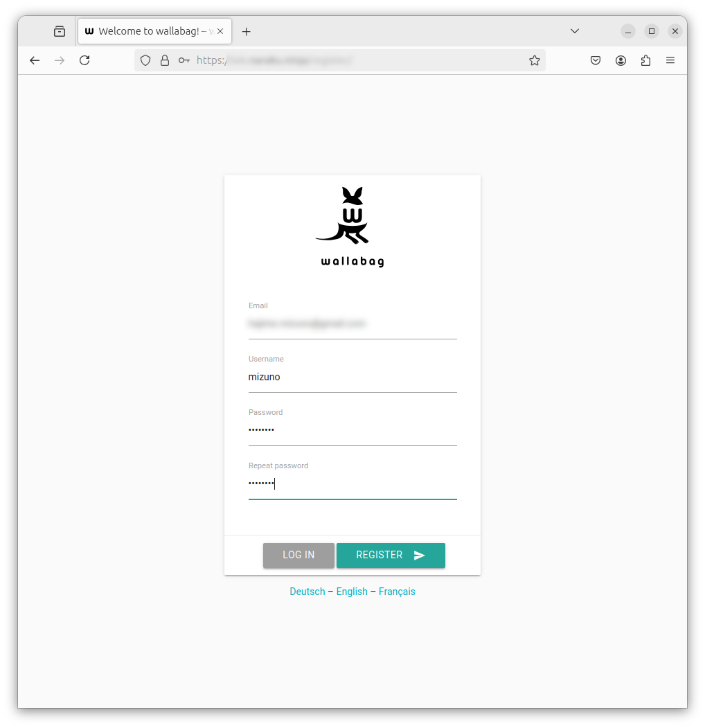Reload the current page

pyautogui.click(x=84, y=60)
